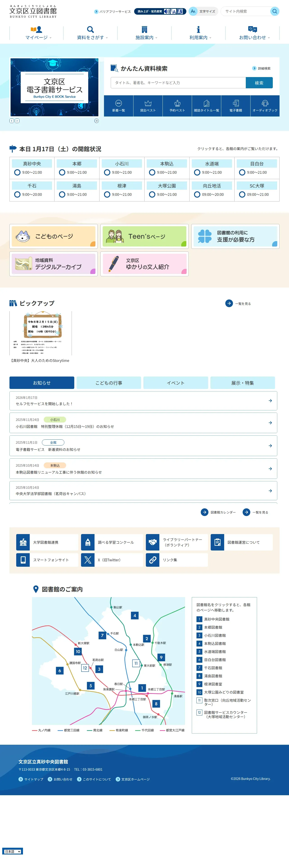The width and height of the screenshot is (289, 868).
Task: Open the 地域資料デジタルアーカイブ banner
Action: tap(54, 263)
